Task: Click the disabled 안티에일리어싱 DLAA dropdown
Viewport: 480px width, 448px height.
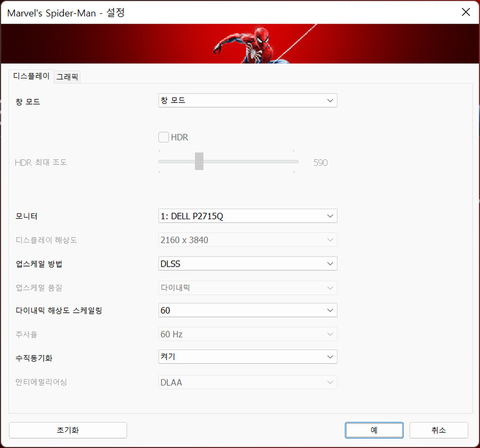Action: tap(247, 382)
